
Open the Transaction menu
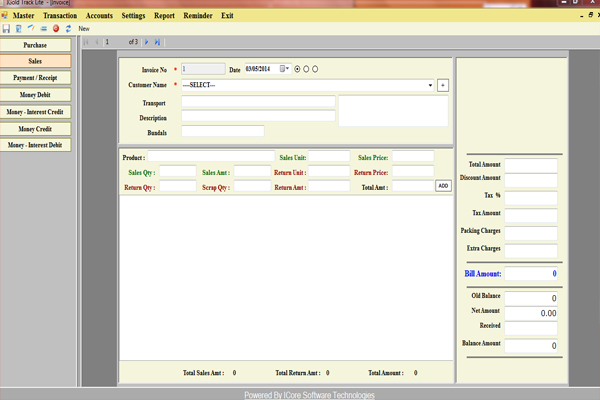(x=60, y=16)
